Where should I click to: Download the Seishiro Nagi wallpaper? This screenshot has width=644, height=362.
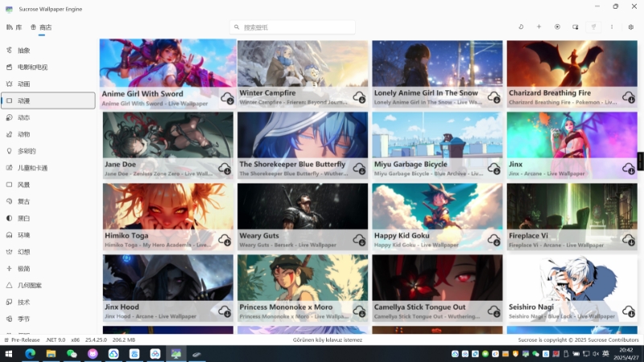point(629,311)
